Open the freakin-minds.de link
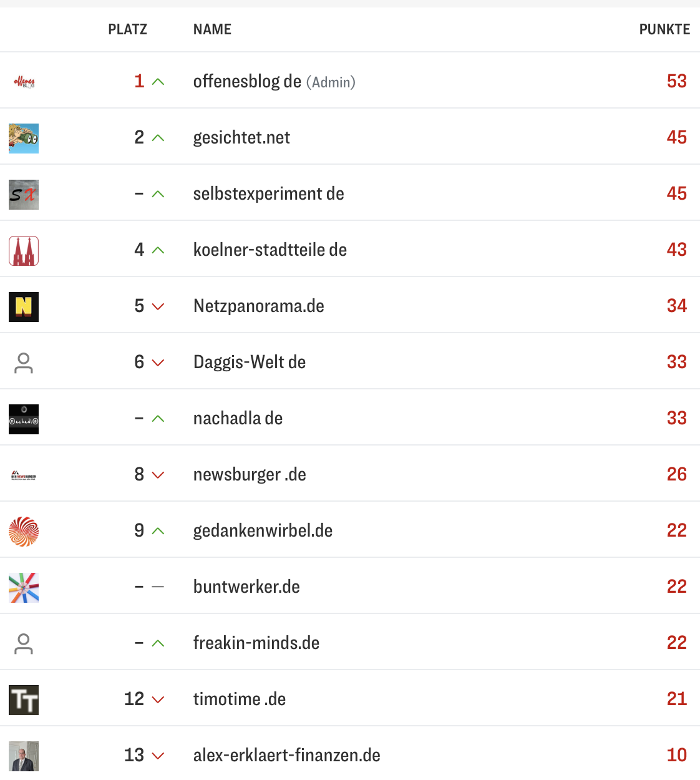The width and height of the screenshot is (700, 780). 256,643
